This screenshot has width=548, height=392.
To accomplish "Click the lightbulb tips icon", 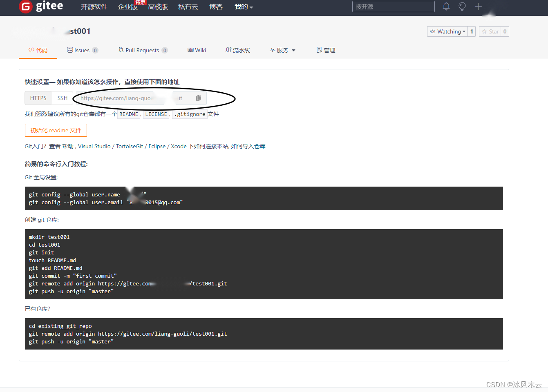I will (462, 7).
